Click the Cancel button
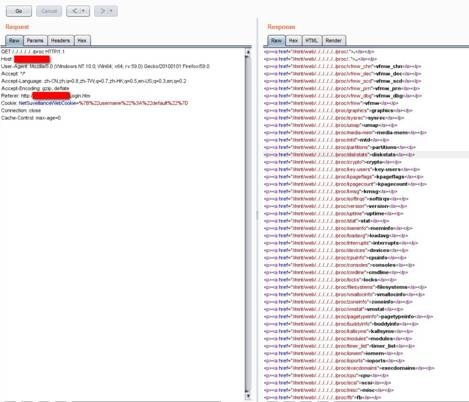The width and height of the screenshot is (469, 402). tap(49, 11)
